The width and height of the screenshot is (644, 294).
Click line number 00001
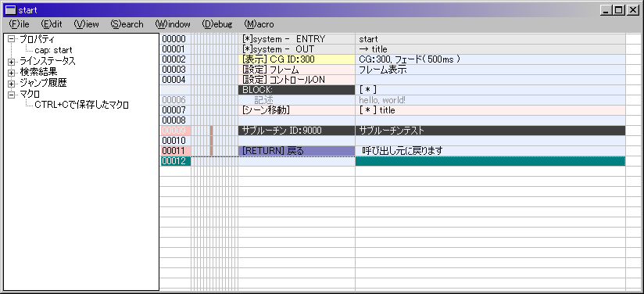point(175,49)
